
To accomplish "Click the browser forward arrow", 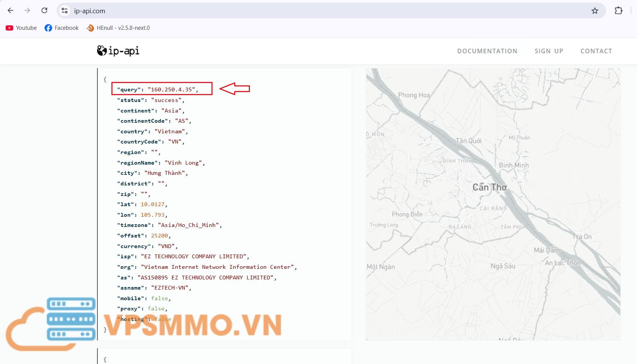I will tap(27, 11).
